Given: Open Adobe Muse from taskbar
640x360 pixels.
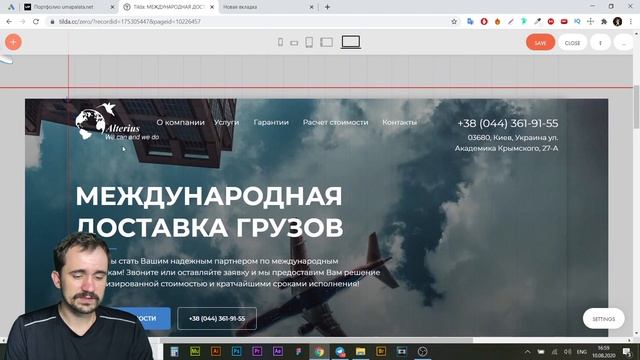Looking at the screenshot, I should pos(195,351).
